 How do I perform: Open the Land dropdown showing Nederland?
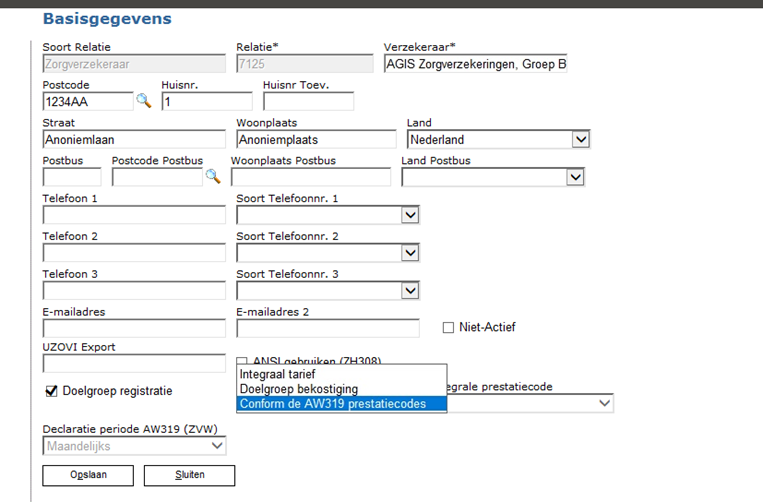tap(580, 140)
